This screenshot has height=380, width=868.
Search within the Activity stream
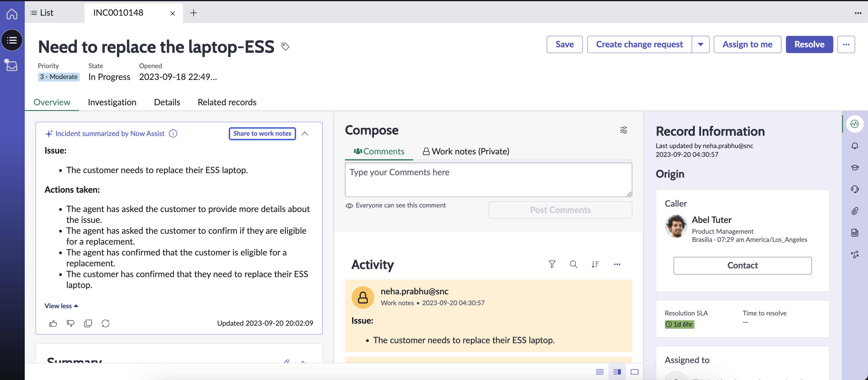pyautogui.click(x=573, y=264)
